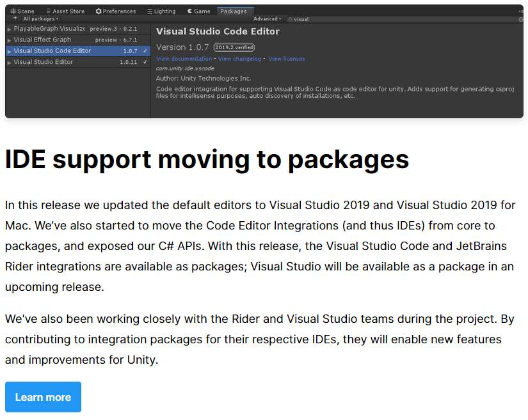This screenshot has height=420, width=528.
Task: Open the Advanced dropdown
Action: (268, 19)
